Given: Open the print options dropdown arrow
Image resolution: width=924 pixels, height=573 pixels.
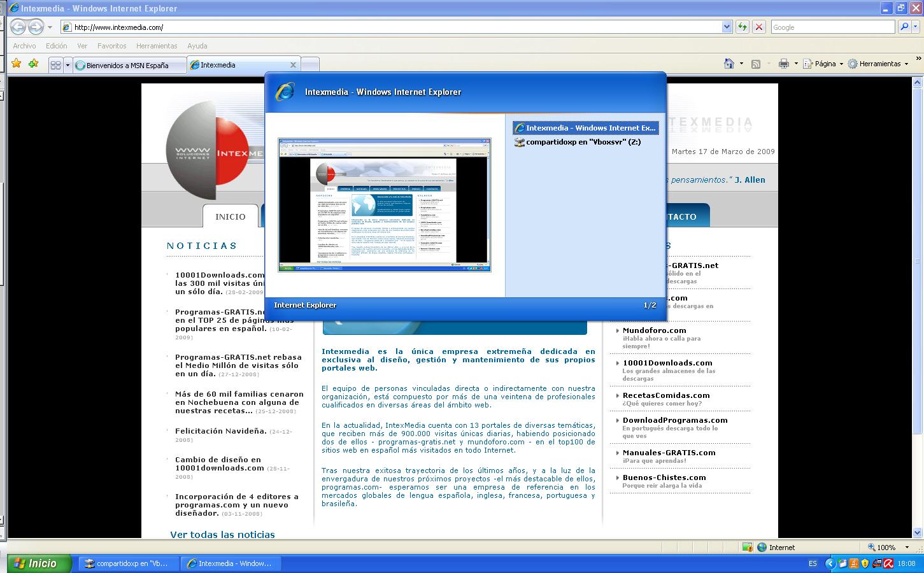Looking at the screenshot, I should point(795,64).
